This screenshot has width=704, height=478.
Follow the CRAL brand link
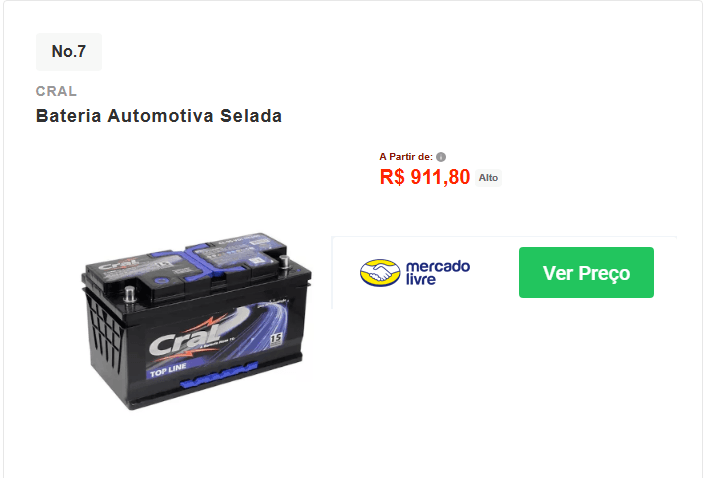(x=56, y=91)
